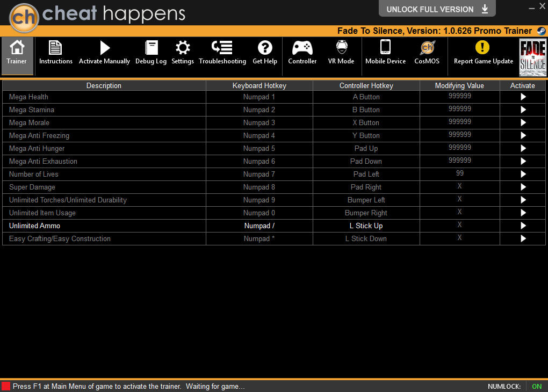Select the Super Damage row description
The width and height of the screenshot is (548, 392).
point(104,187)
